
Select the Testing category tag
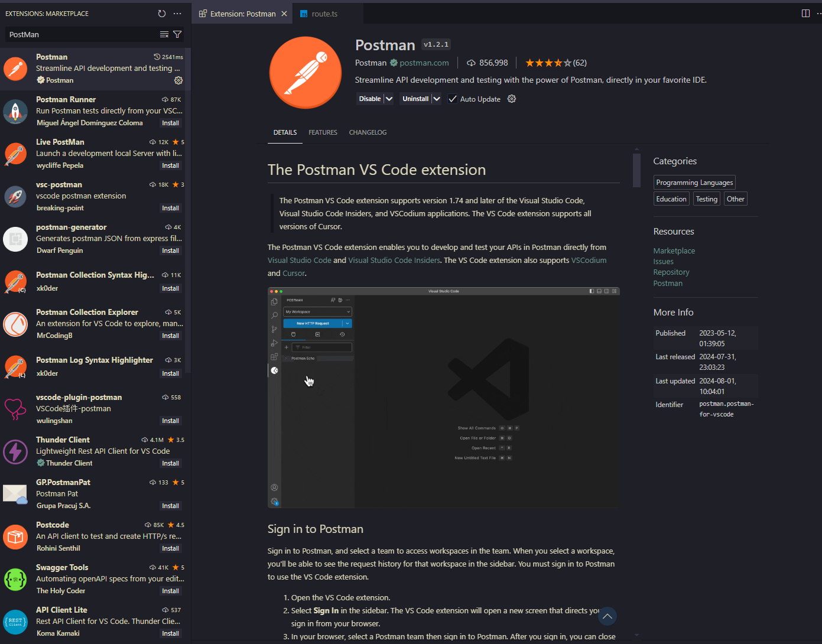click(706, 199)
